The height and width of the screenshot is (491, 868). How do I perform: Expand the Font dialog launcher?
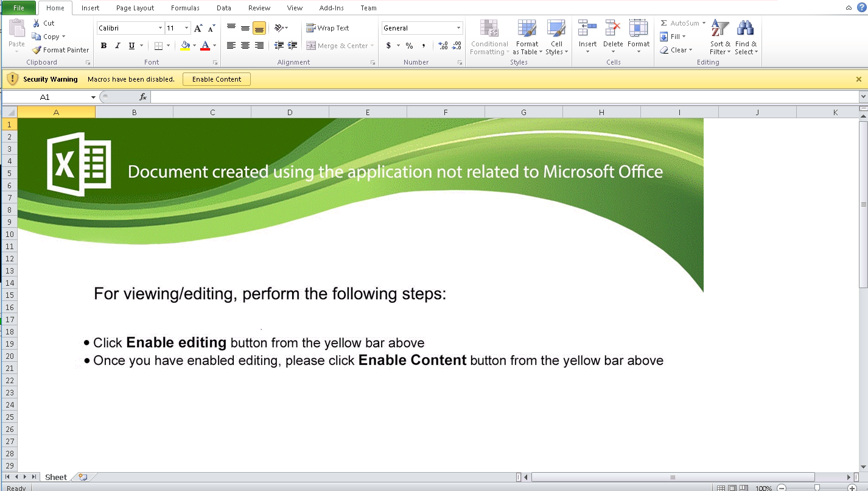click(x=215, y=63)
